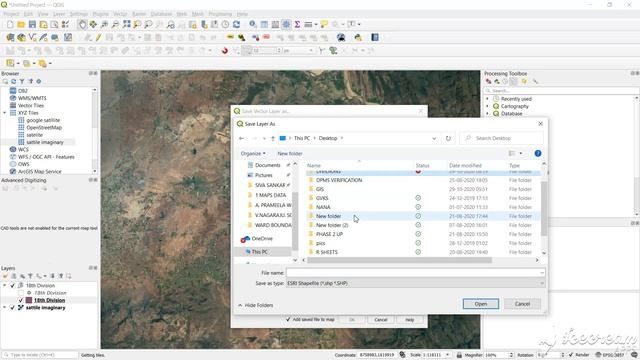Screen dimensions: 640x360
Task: Select the Zoom In magnifier tool
Action: [x=104, y=24]
